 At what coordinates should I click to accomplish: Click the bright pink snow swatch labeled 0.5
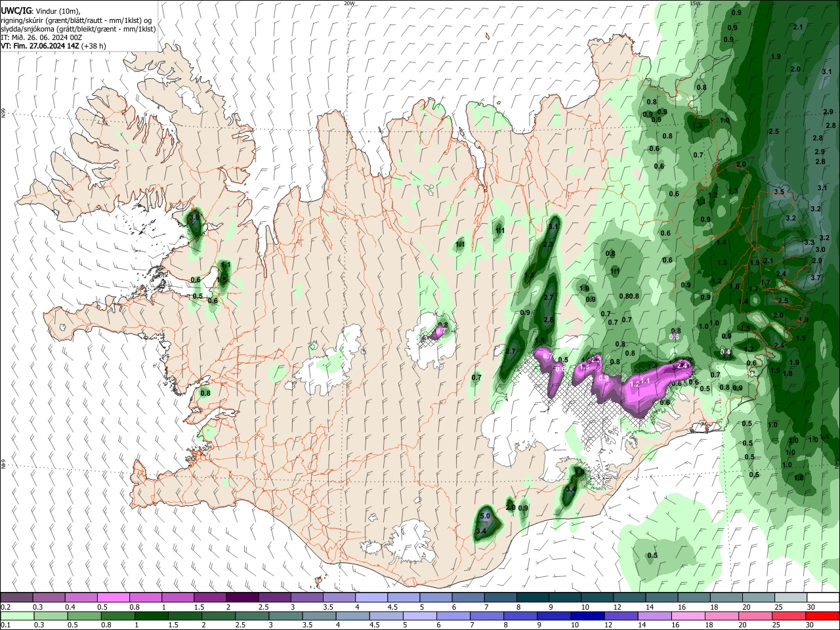tap(114, 597)
